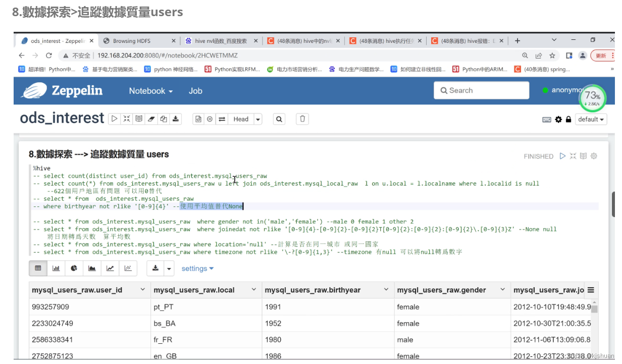The height and width of the screenshot is (364, 622).
Task: Click the set revision circle icon
Action: [x=210, y=119]
